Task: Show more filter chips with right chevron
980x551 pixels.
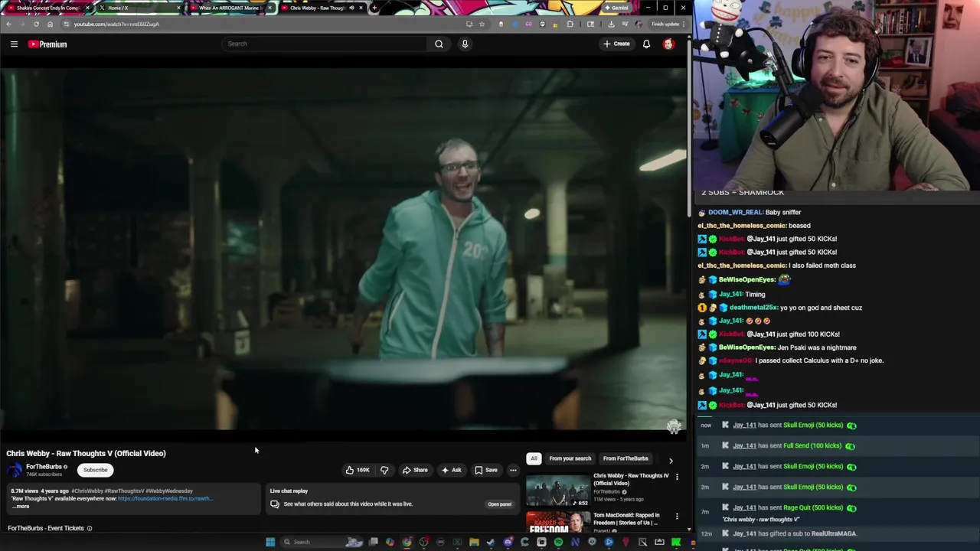Action: pos(671,460)
